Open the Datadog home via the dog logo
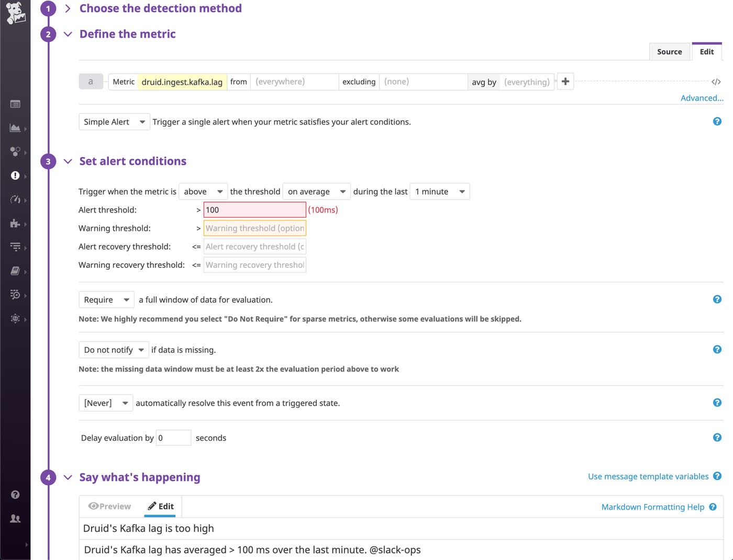 tap(15, 13)
